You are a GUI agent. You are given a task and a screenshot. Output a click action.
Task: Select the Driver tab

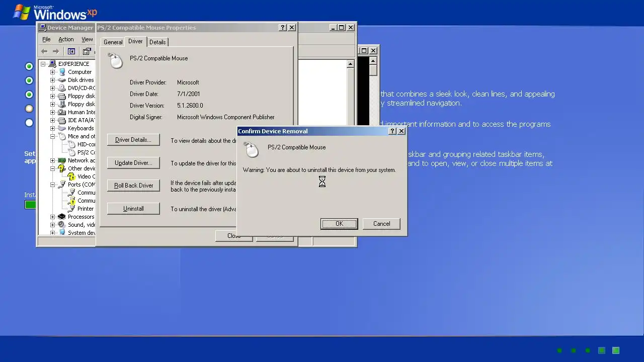[x=135, y=41]
